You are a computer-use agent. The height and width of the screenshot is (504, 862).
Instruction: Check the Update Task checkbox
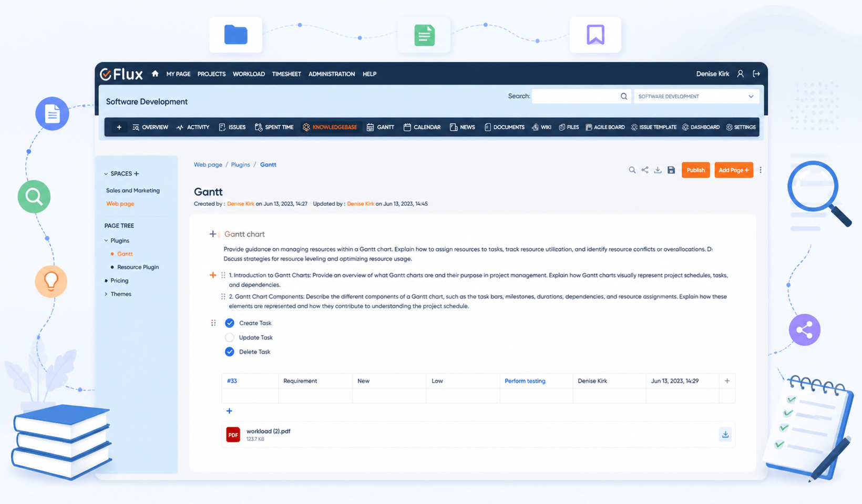click(x=230, y=337)
